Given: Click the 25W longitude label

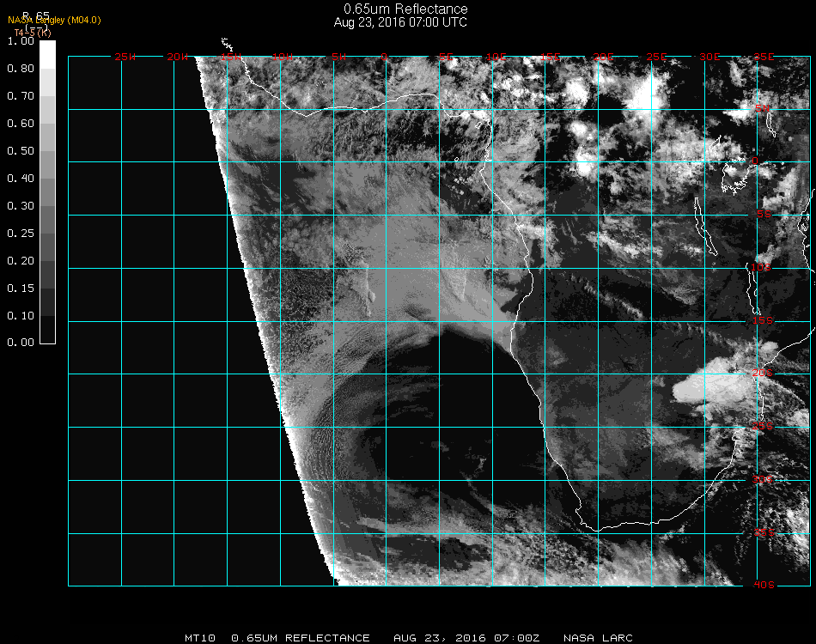Looking at the screenshot, I should [x=125, y=57].
